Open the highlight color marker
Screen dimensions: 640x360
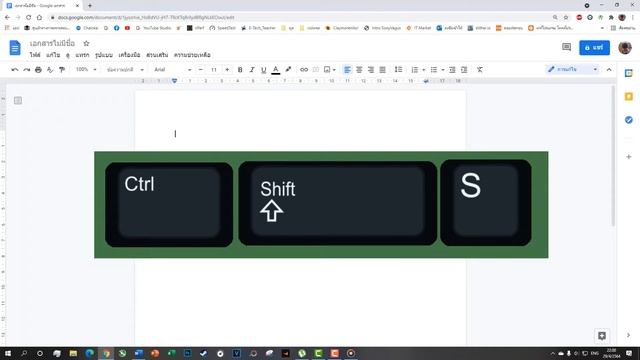(288, 70)
